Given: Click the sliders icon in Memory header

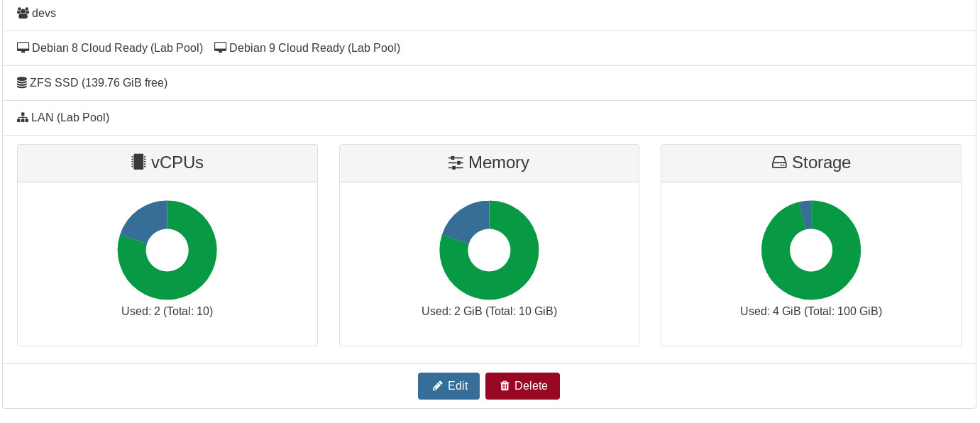Looking at the screenshot, I should [x=456, y=163].
